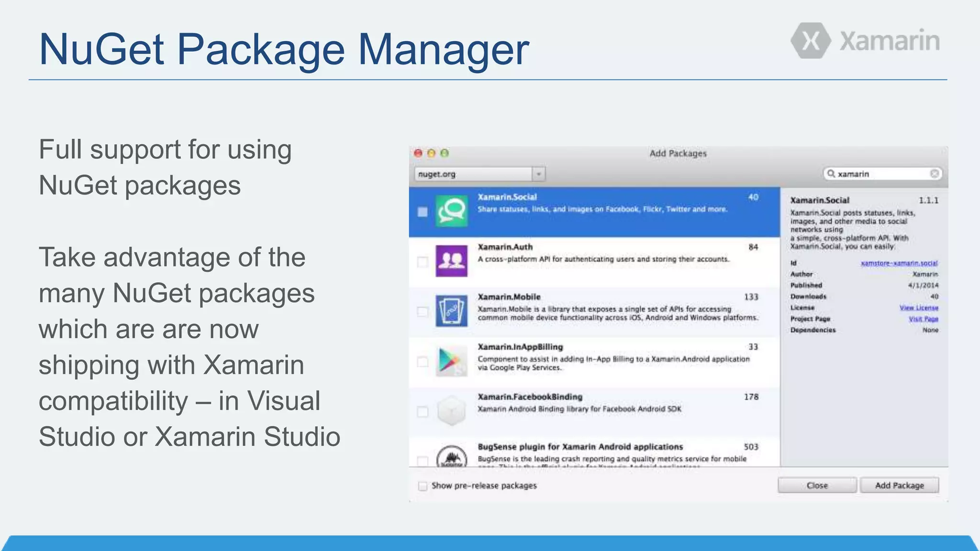Click the Published date 4/1/2014
The width and height of the screenshot is (980, 551).
923,286
